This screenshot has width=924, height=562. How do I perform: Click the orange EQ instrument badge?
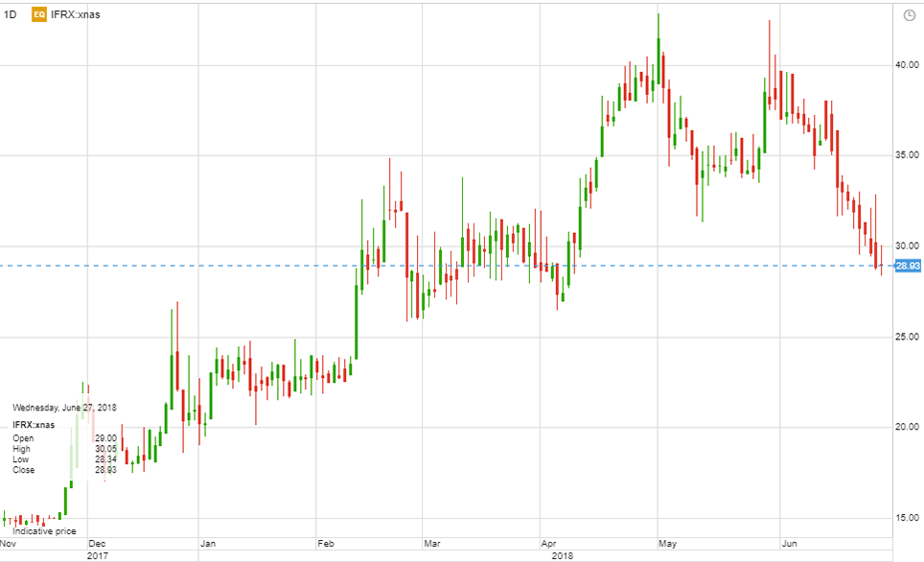tap(39, 14)
